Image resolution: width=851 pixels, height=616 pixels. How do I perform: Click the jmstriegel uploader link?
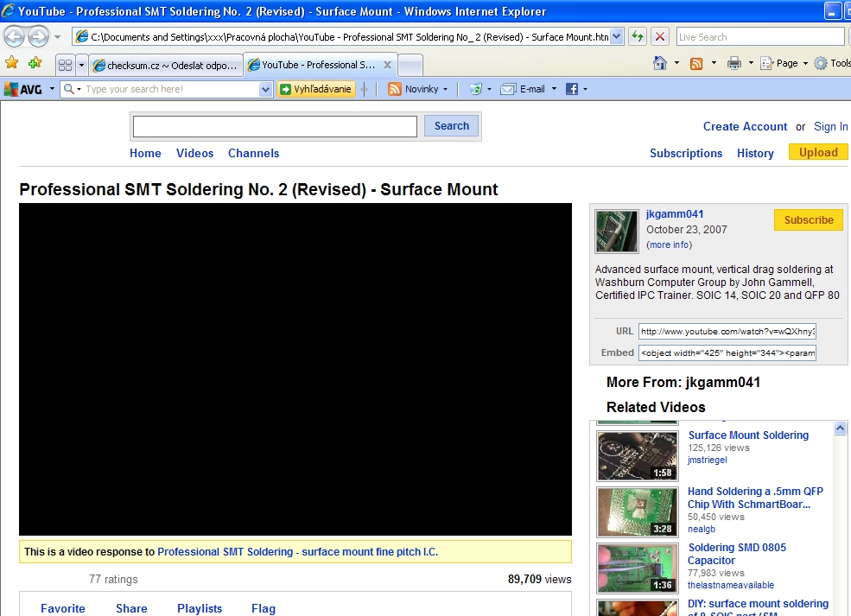(707, 460)
